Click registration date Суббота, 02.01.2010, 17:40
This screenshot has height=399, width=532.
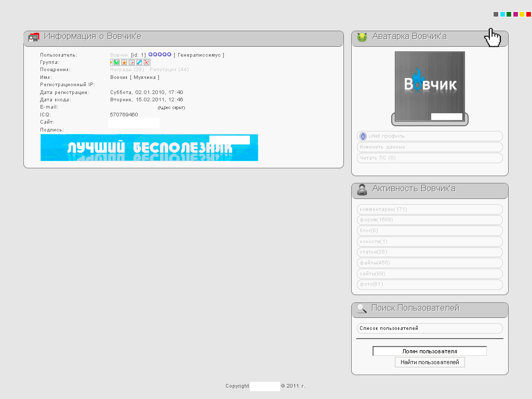(x=147, y=92)
